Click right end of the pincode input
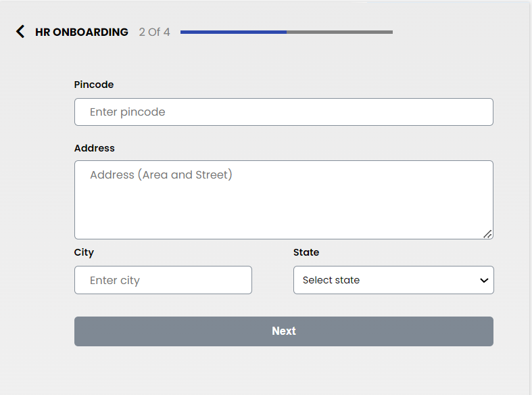This screenshot has width=532, height=395. click(x=475, y=112)
